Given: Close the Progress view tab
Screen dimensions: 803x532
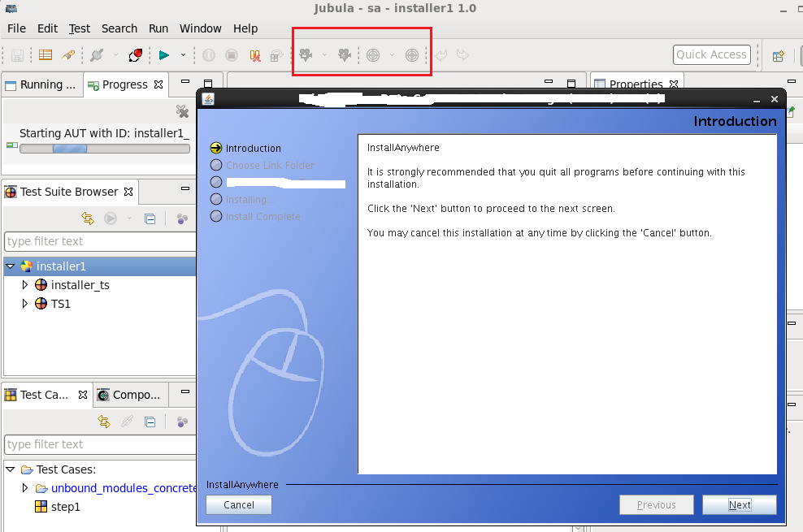Looking at the screenshot, I should (158, 84).
